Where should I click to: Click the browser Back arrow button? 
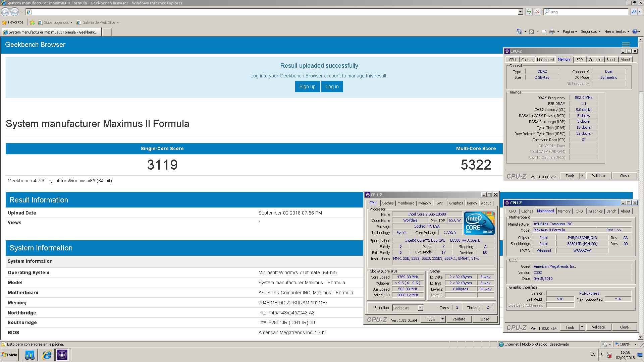click(5, 12)
